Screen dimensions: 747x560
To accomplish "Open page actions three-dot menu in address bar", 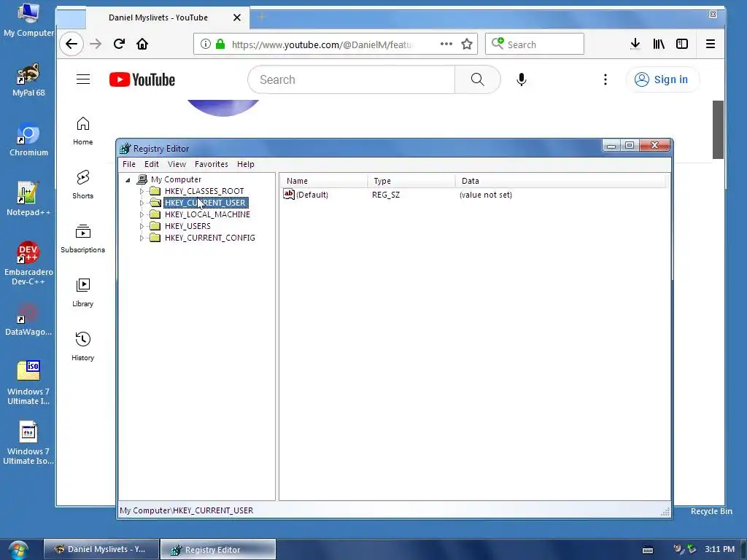I will pyautogui.click(x=446, y=44).
